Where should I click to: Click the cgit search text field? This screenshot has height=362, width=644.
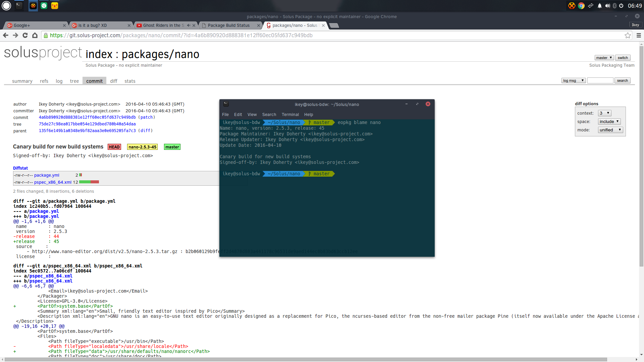[x=600, y=80]
